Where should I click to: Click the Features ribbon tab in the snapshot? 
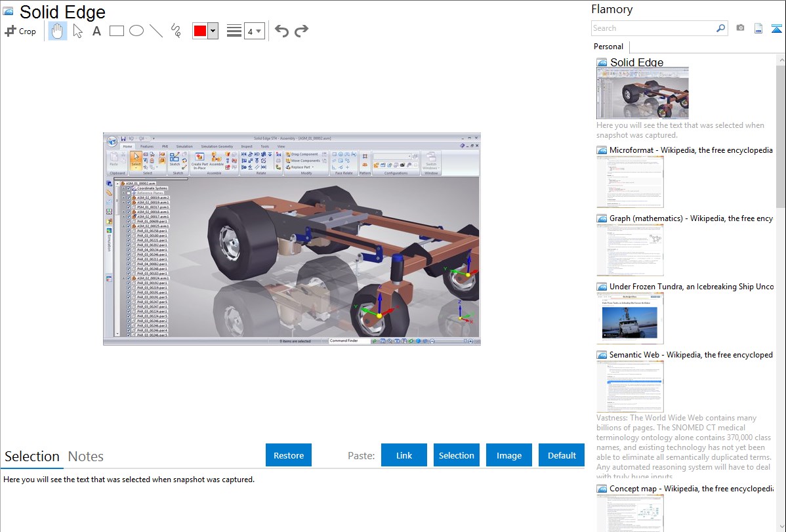click(147, 146)
